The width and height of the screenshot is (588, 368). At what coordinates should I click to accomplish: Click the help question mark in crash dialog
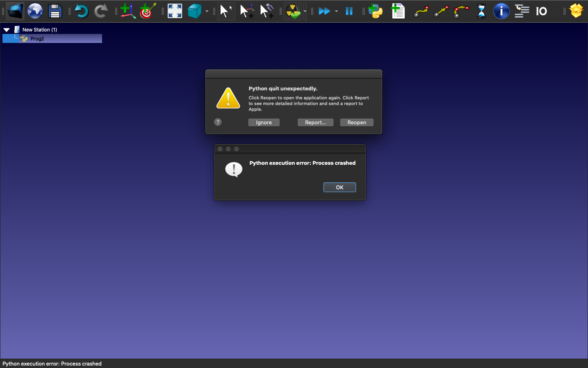tap(218, 122)
